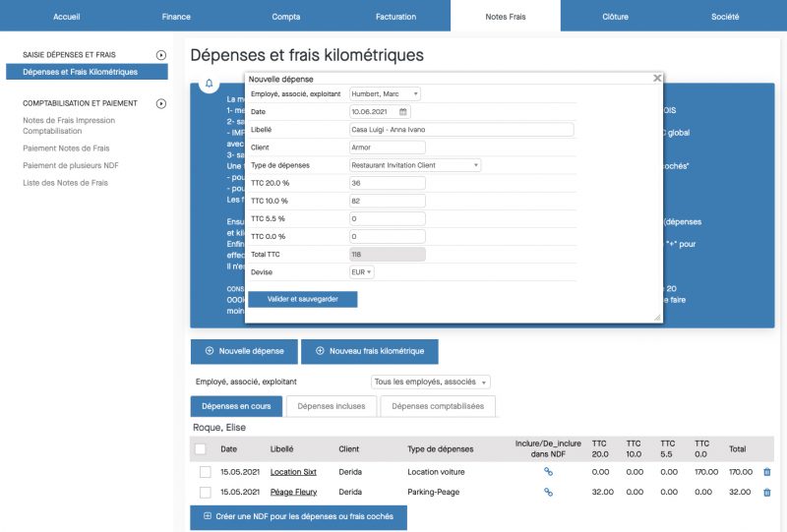Image resolution: width=787 pixels, height=532 pixels.
Task: Toggle the select-all checkbox in table header
Action: [201, 449]
